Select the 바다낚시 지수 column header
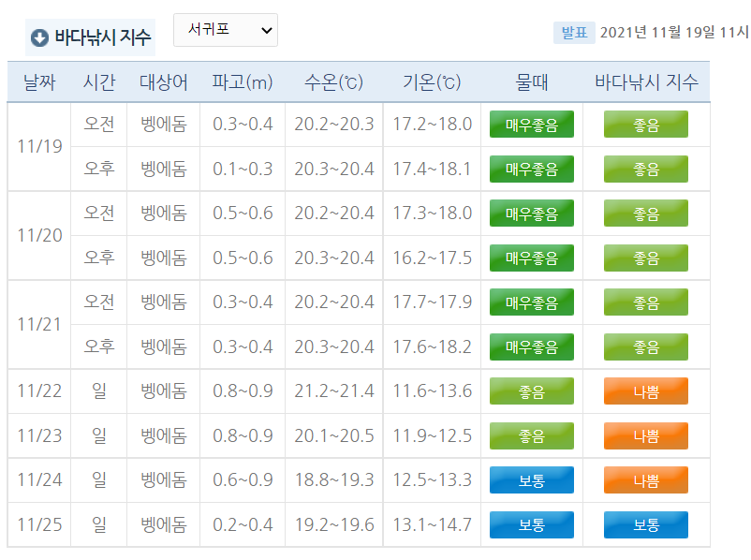751x560 pixels. (646, 81)
